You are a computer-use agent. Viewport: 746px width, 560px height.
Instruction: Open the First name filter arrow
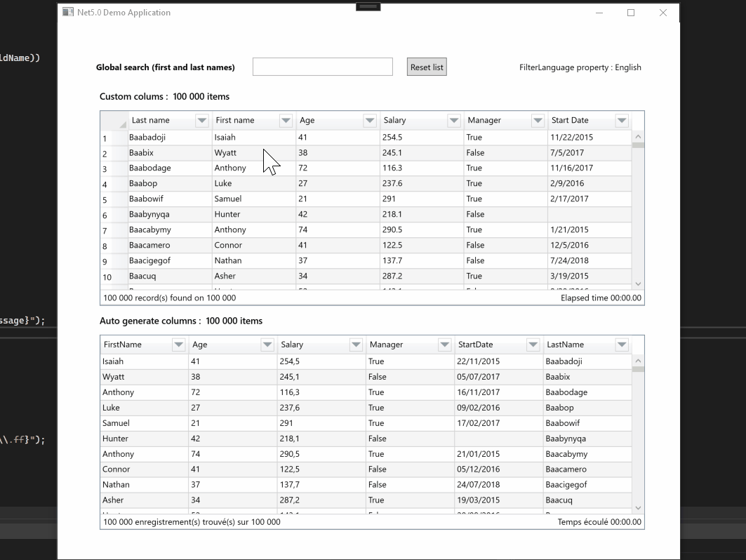click(x=286, y=121)
